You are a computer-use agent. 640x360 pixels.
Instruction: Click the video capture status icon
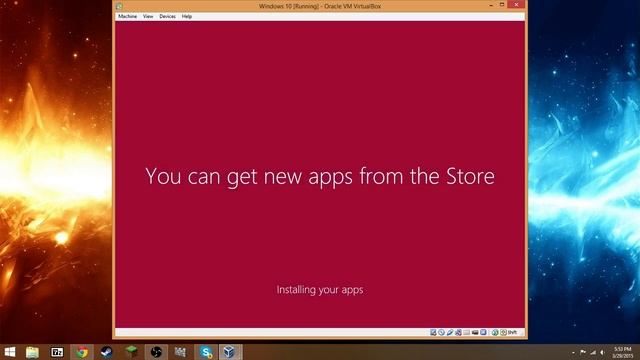475,332
